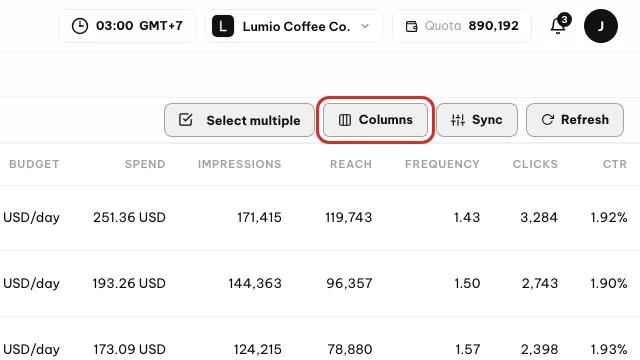Click USD/day budget in the 193.26 USD row
This screenshot has width=640, height=360.
click(x=31, y=283)
